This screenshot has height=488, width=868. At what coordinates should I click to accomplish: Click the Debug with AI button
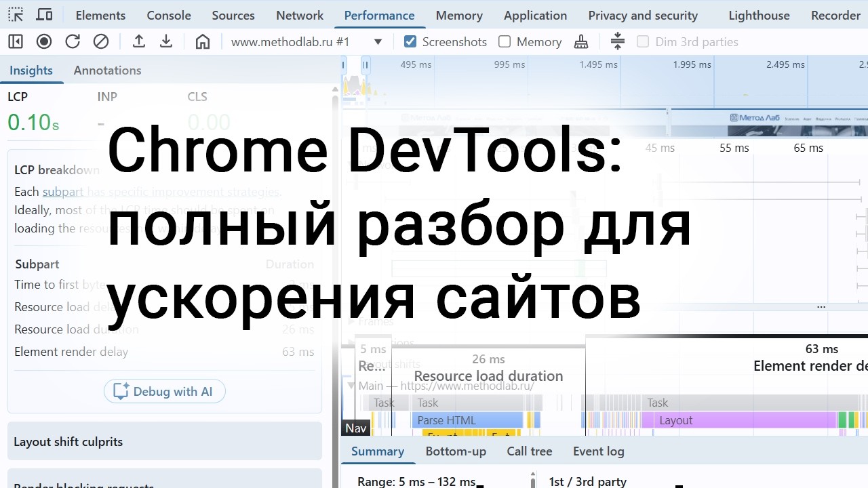[164, 391]
